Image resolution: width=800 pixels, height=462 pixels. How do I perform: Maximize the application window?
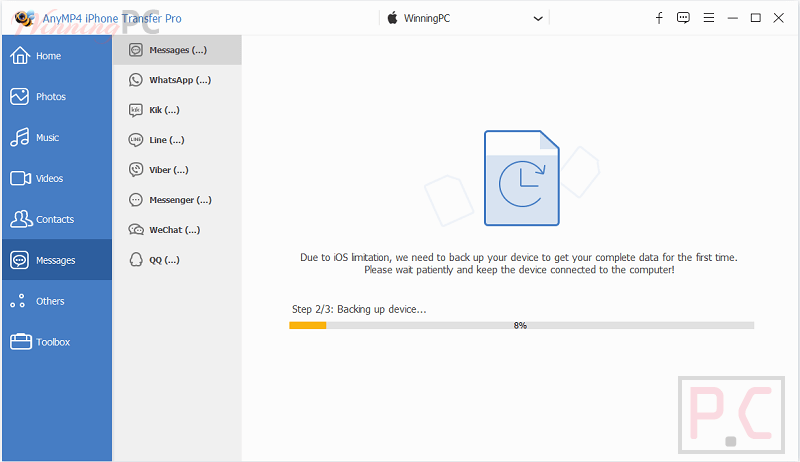tap(756, 18)
